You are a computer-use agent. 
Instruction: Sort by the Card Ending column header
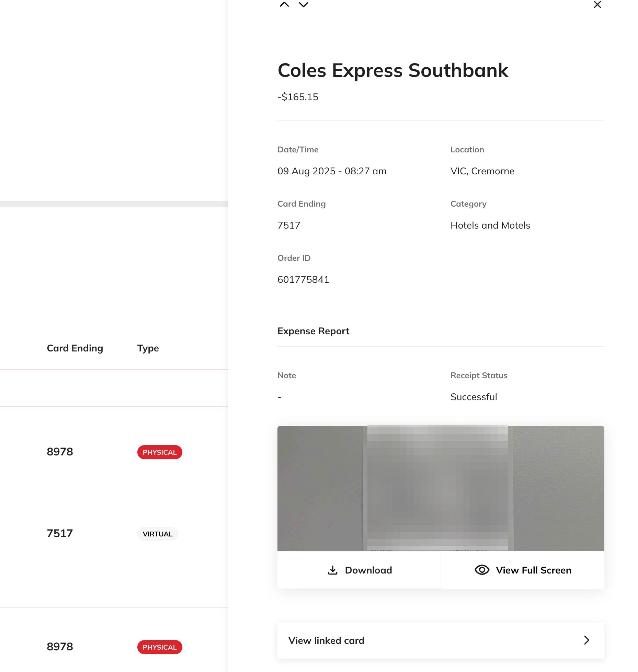tap(75, 348)
